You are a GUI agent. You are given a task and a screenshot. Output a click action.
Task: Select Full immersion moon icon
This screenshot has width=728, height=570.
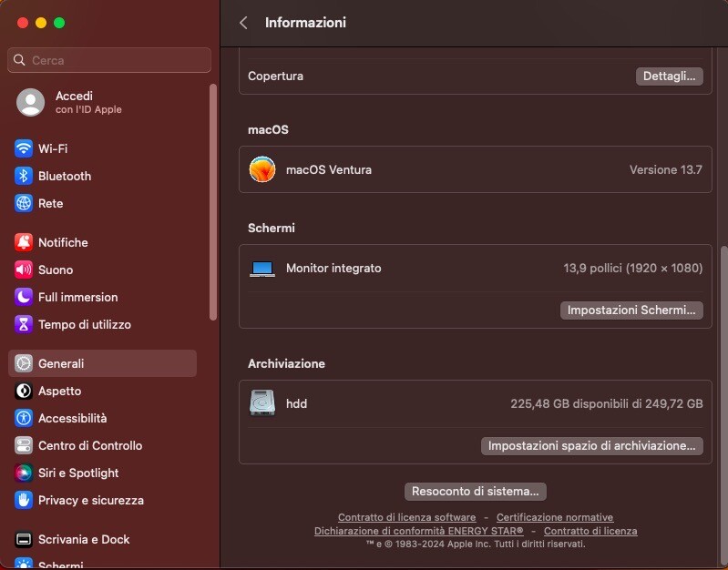[23, 297]
